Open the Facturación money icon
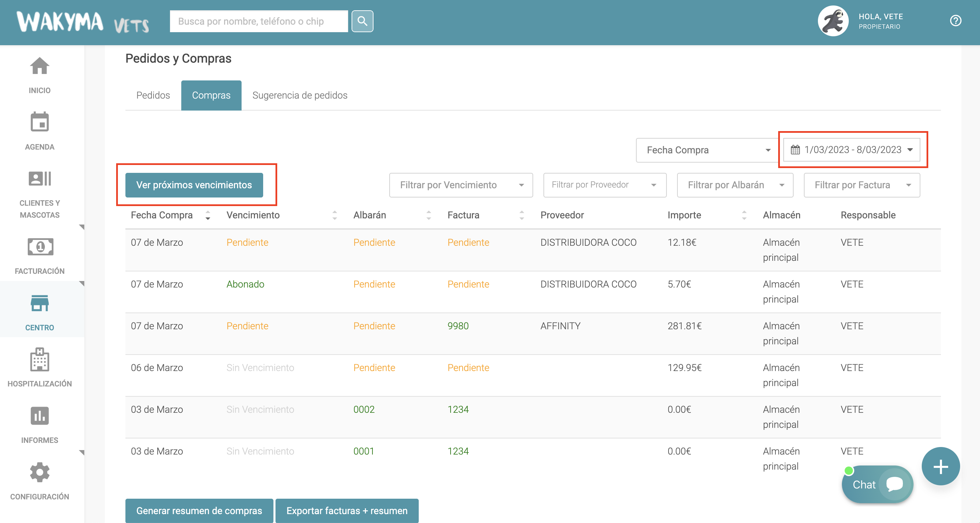Viewport: 980px width, 523px height. pyautogui.click(x=39, y=247)
